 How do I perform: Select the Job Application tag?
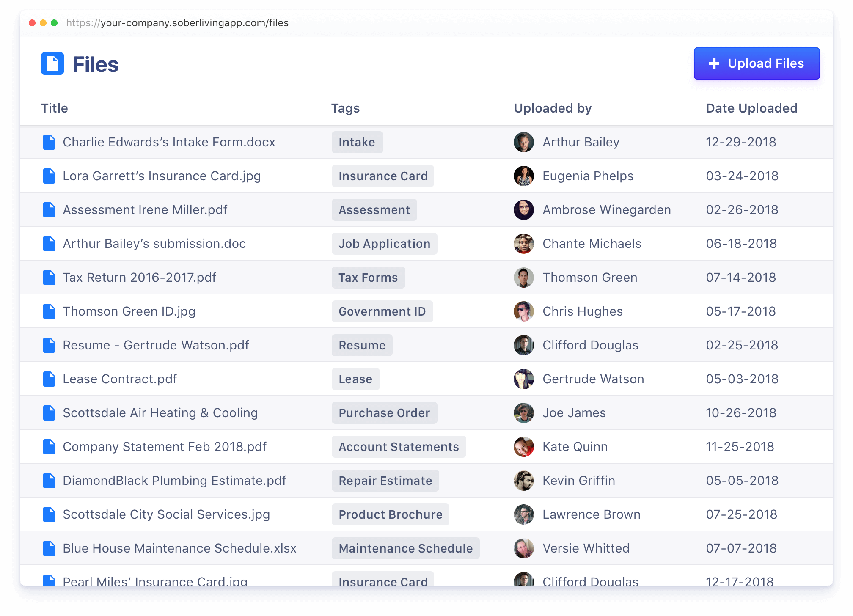pos(384,244)
